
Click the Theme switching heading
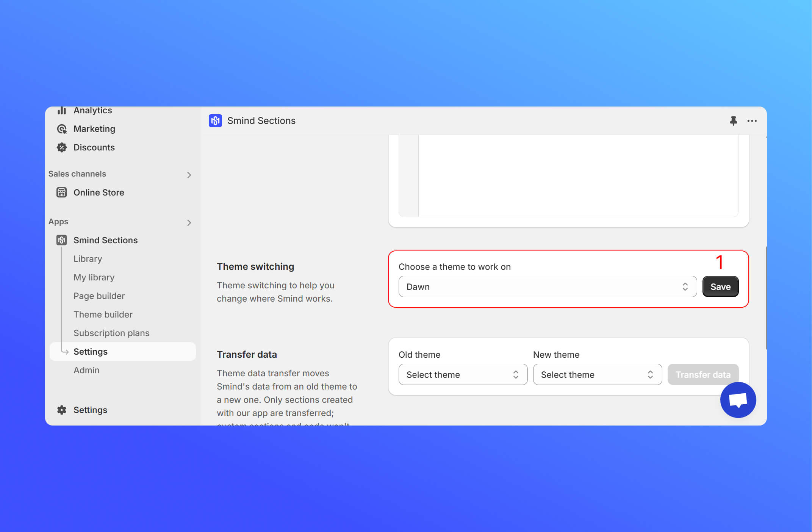[x=255, y=266]
